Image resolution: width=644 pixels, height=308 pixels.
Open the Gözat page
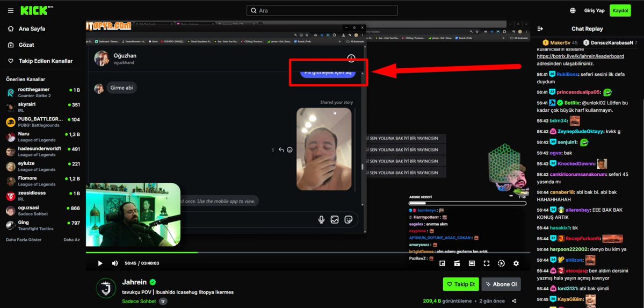click(21, 45)
